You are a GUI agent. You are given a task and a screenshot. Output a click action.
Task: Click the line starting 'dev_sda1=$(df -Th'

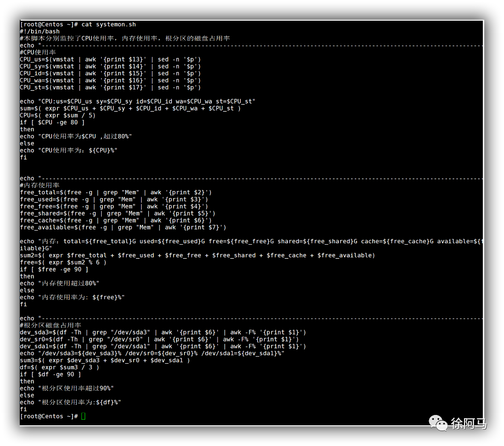click(x=163, y=346)
